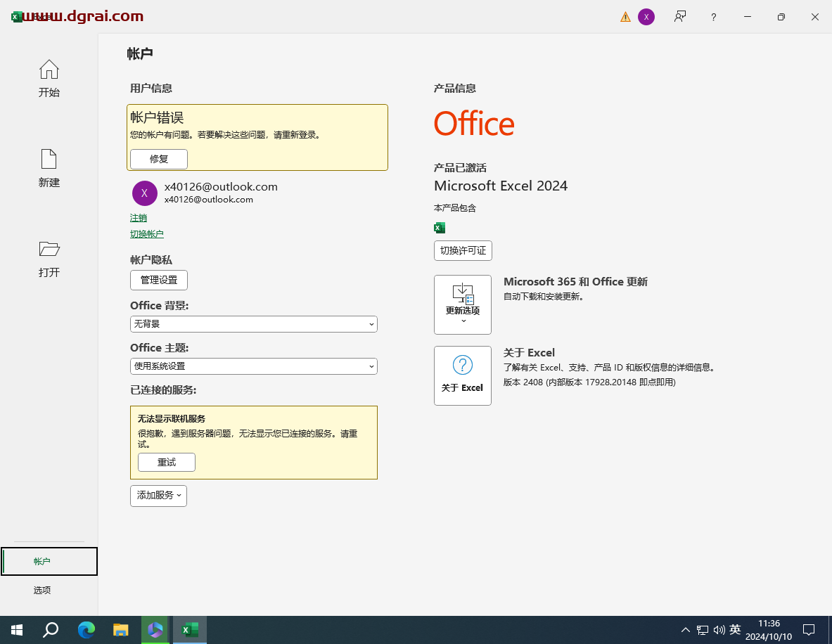832x644 pixels.
Task: Click the 新建 new document icon
Action: (49, 160)
